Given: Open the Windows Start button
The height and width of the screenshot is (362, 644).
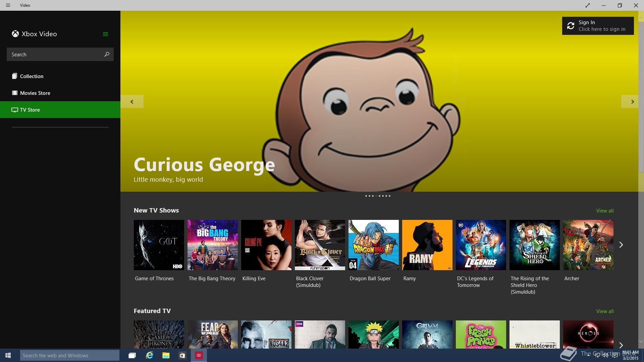Looking at the screenshot, I should point(8,355).
